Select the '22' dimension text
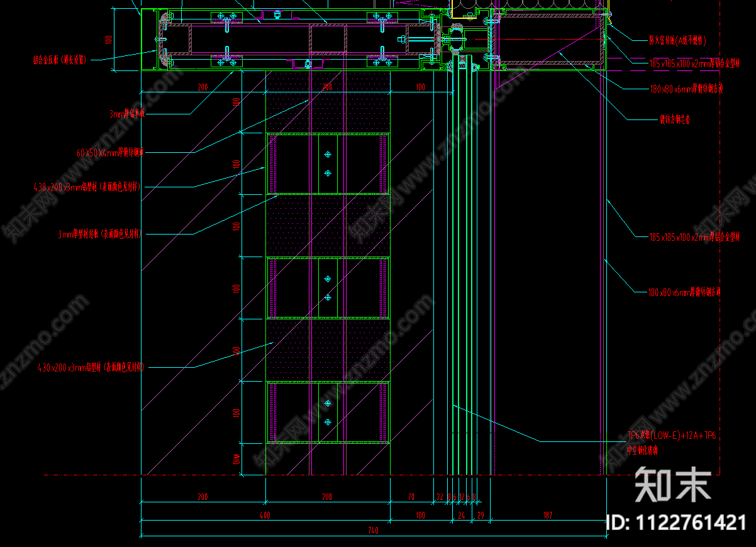 tap(440, 497)
